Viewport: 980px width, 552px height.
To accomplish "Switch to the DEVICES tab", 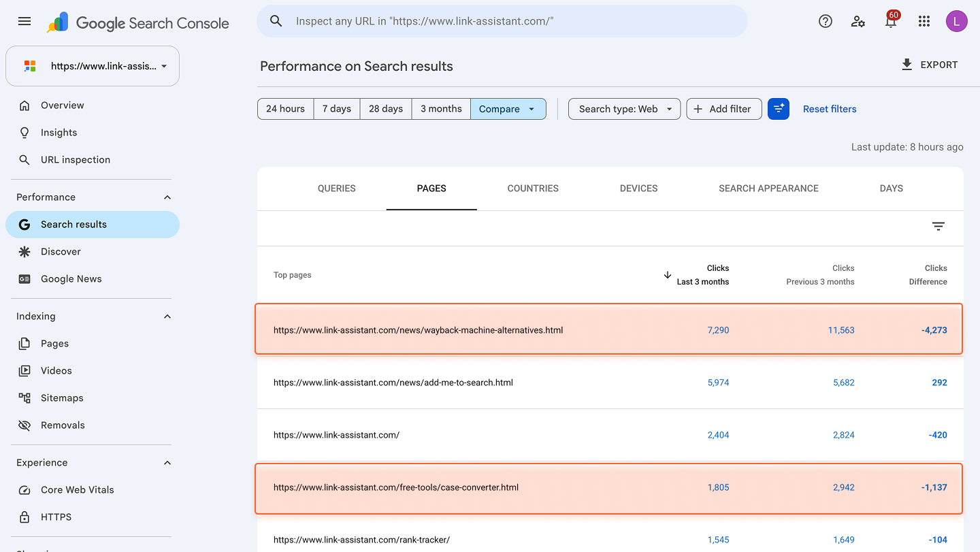I will (639, 189).
